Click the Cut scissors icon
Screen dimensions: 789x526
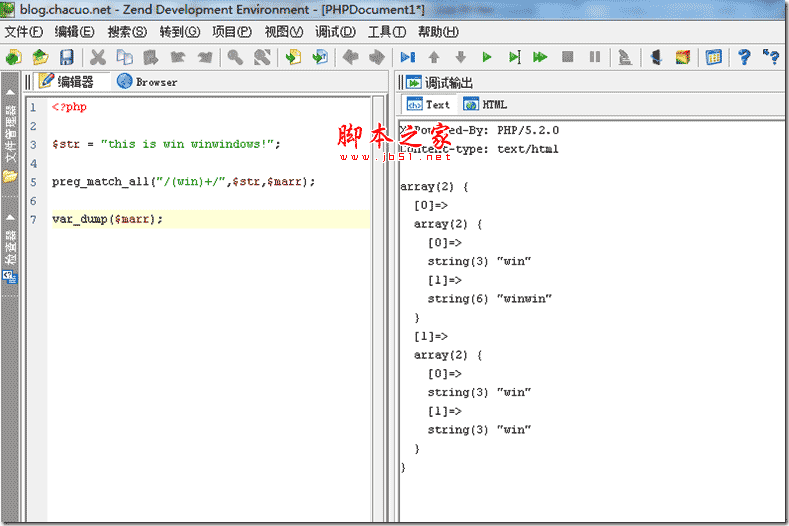tap(98, 57)
